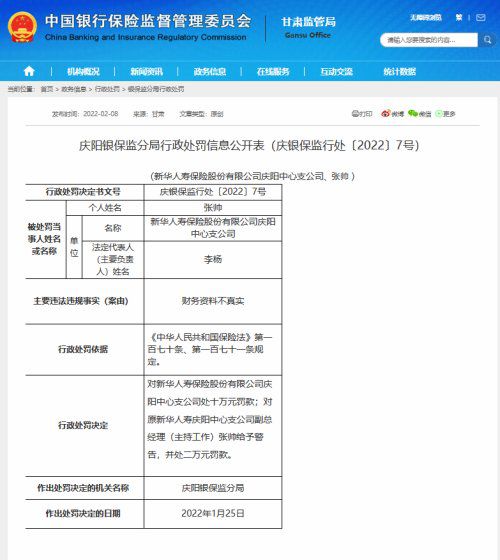The width and height of the screenshot is (500, 560).
Task: Open the 在线服务 menu
Action: 273,71
